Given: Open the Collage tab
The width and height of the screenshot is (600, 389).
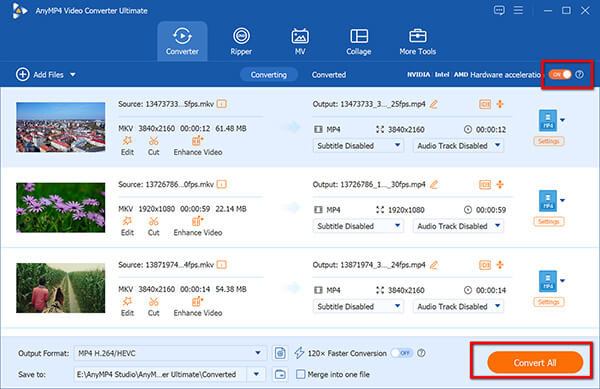Looking at the screenshot, I should pos(359,41).
